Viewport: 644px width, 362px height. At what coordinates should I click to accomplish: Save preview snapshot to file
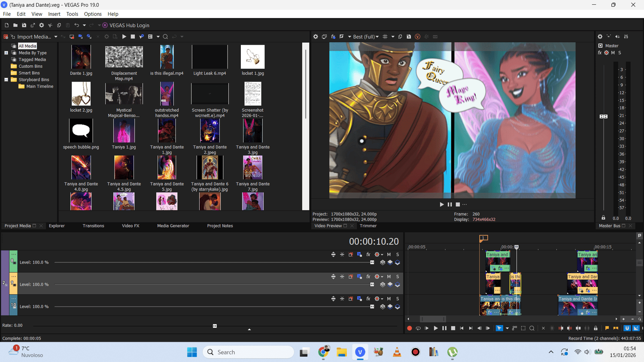pos(409,37)
